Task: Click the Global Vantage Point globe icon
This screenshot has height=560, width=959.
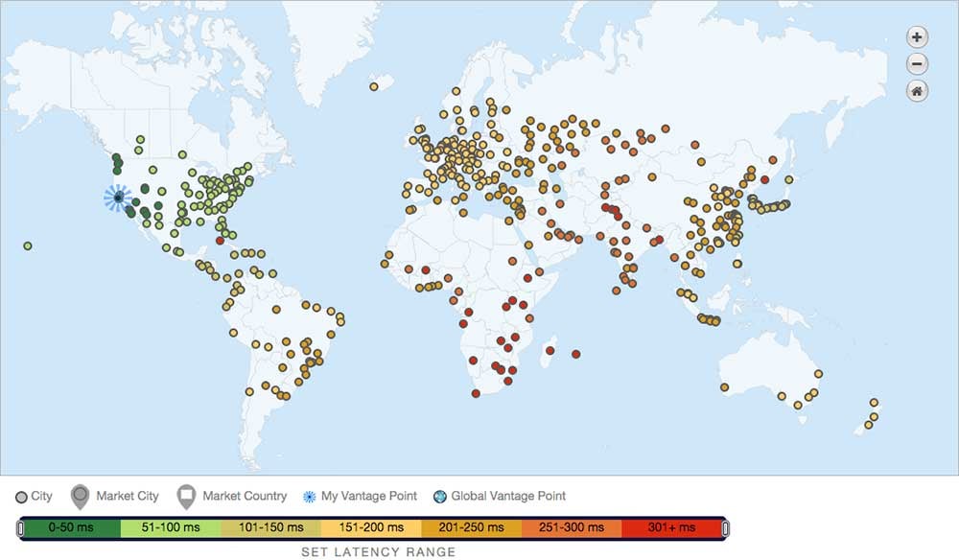Action: [x=440, y=497]
